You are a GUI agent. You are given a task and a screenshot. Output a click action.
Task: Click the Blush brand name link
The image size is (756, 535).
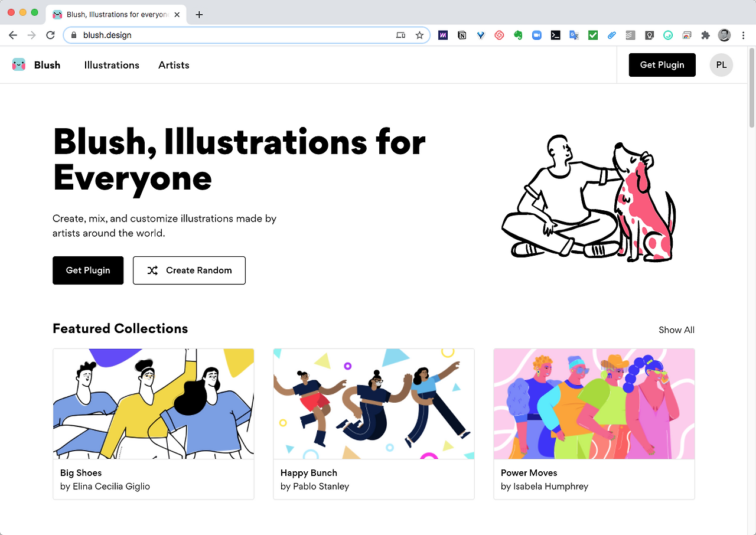click(x=47, y=65)
